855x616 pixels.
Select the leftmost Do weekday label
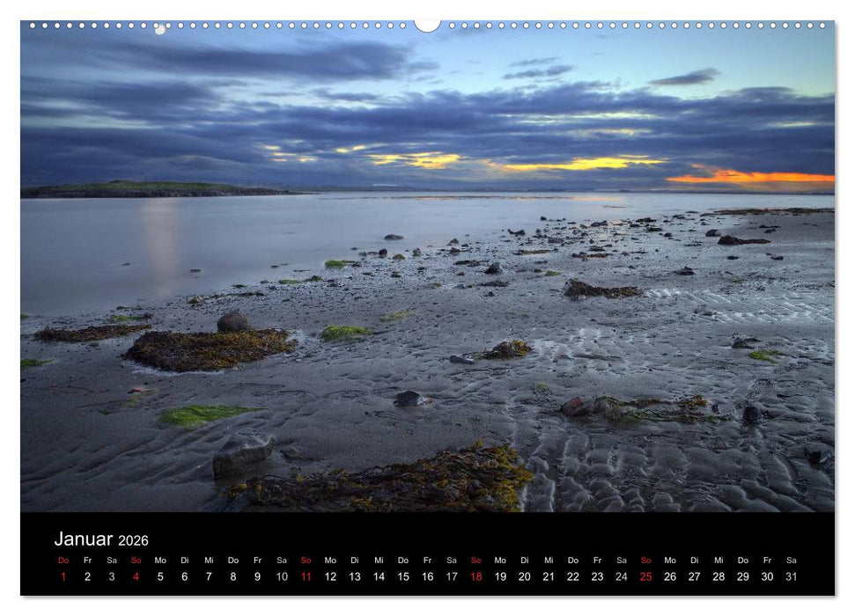(62, 558)
